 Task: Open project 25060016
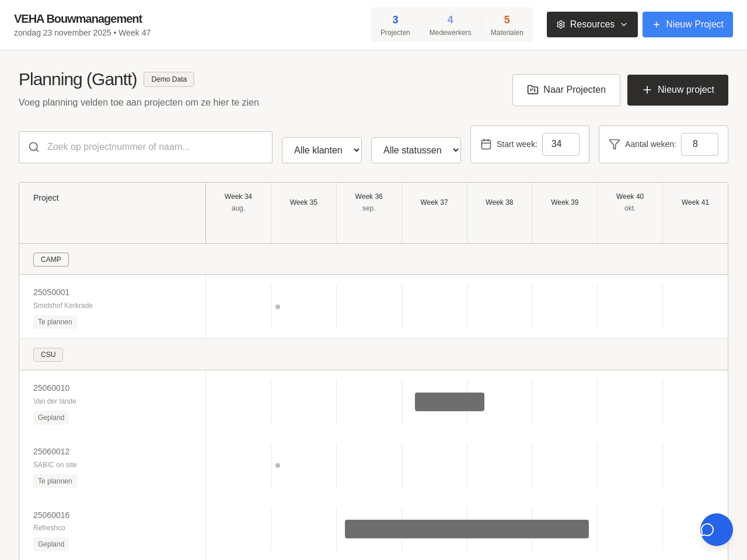click(51, 515)
